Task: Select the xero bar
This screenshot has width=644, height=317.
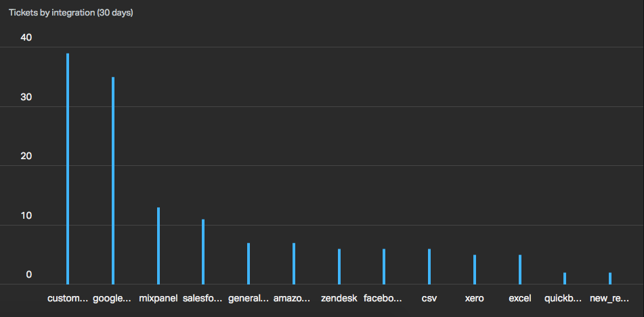Action: (475, 270)
